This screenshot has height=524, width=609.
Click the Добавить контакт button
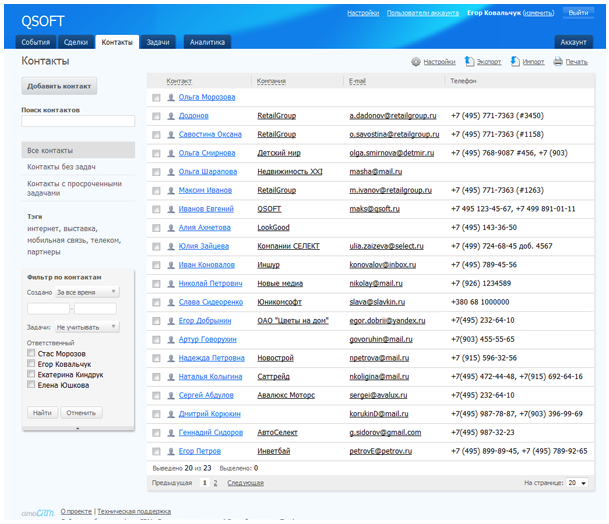click(60, 87)
